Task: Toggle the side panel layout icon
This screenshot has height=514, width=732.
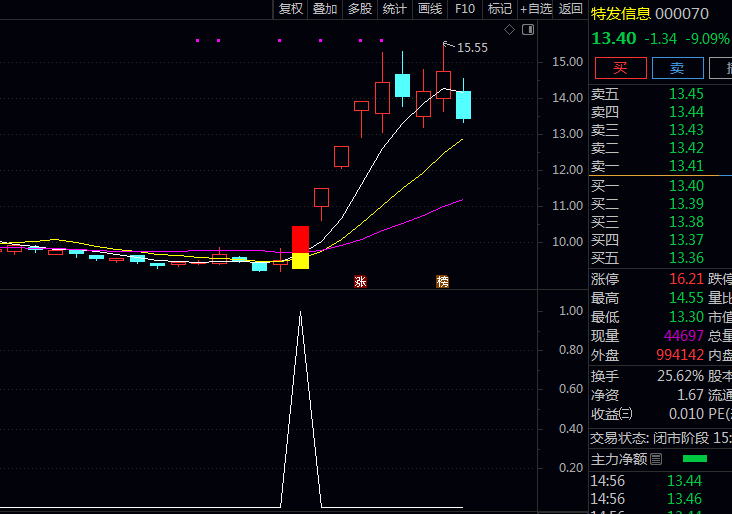Action: [527, 30]
